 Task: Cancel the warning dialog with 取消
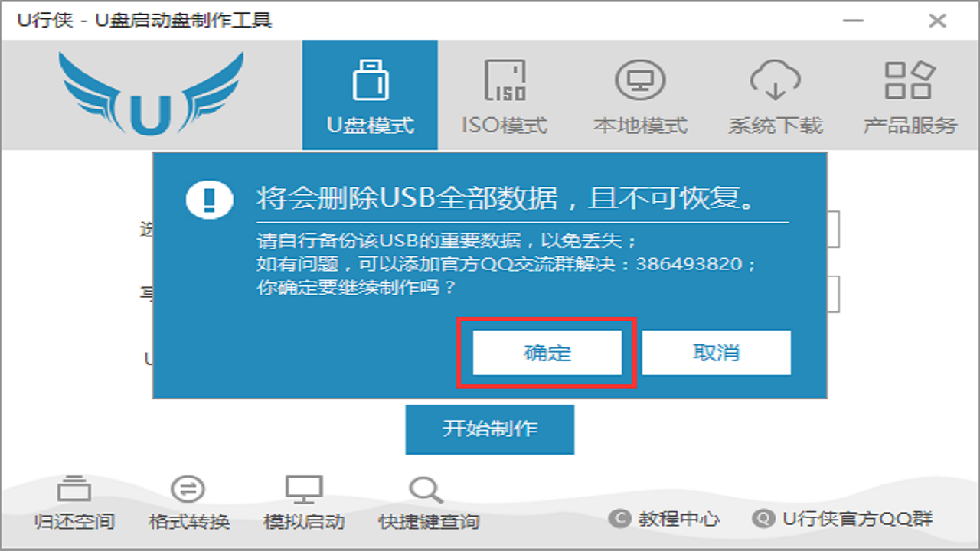[715, 352]
